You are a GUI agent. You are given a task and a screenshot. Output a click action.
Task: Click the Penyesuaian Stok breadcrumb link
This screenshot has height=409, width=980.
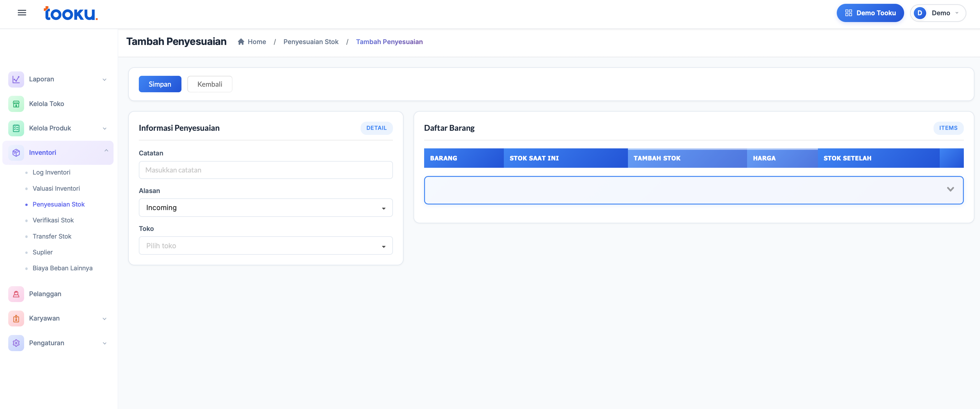coord(311,42)
